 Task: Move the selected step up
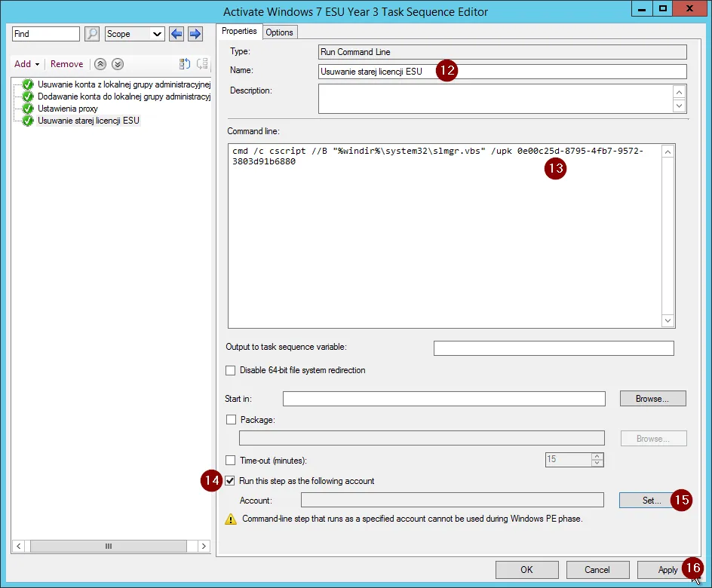click(x=100, y=64)
